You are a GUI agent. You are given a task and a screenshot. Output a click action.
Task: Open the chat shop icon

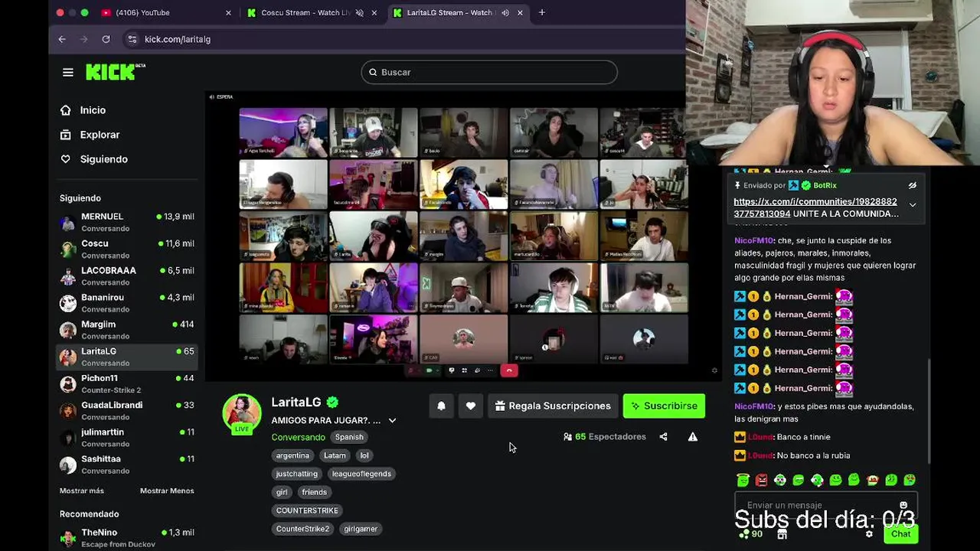click(782, 535)
